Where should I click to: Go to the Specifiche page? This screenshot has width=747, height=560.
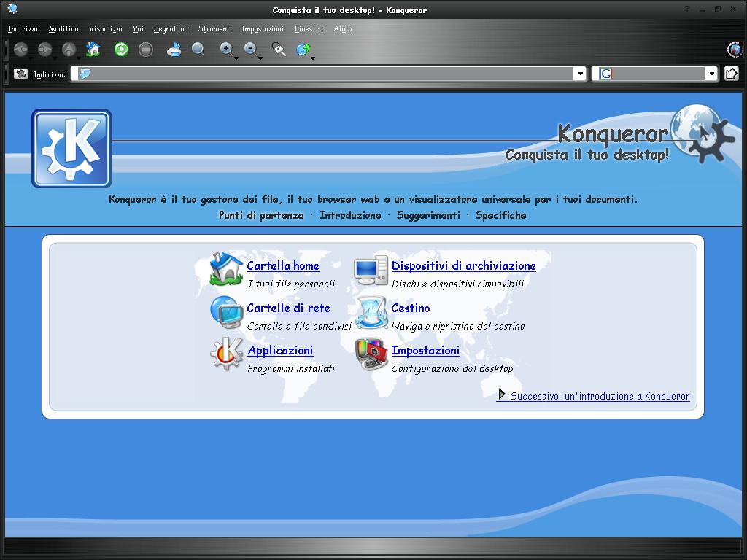tap(500, 215)
